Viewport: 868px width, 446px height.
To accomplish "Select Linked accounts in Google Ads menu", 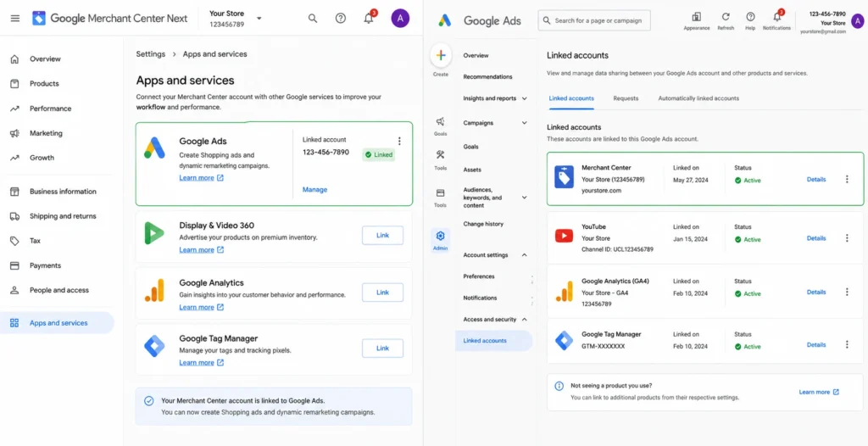I will pyautogui.click(x=494, y=341).
